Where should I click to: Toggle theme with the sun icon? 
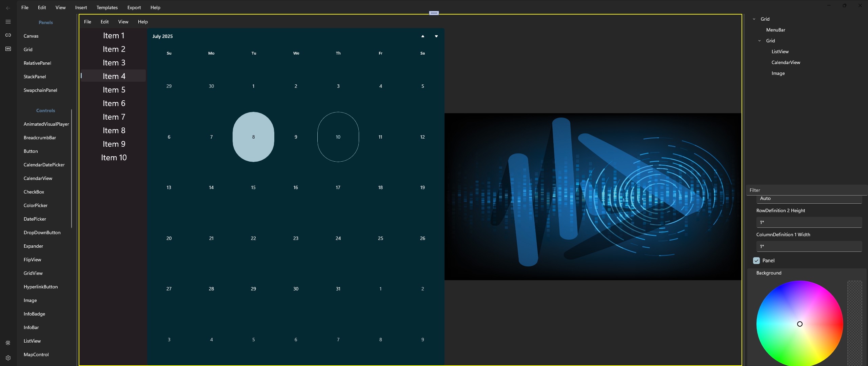pos(8,343)
